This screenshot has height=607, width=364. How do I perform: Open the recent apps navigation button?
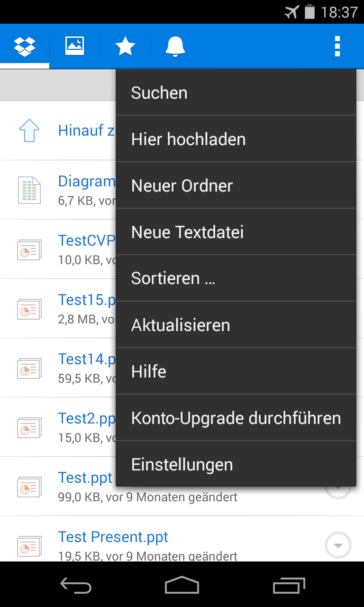click(x=289, y=586)
